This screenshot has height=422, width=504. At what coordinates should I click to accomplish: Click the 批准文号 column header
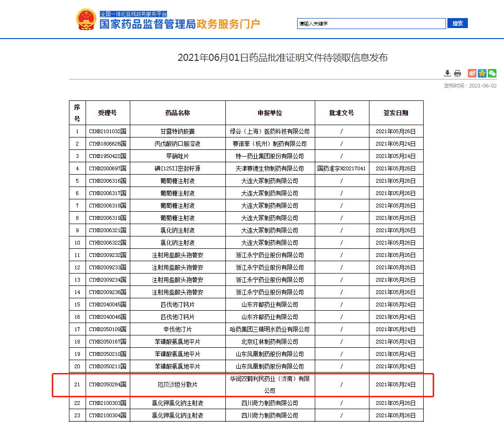coord(341,113)
